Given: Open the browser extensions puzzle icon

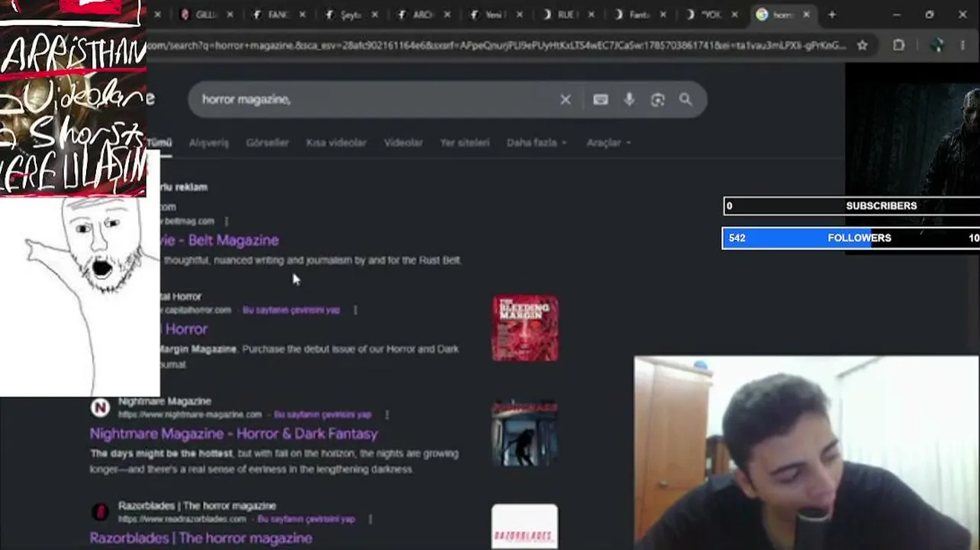Looking at the screenshot, I should (898, 45).
